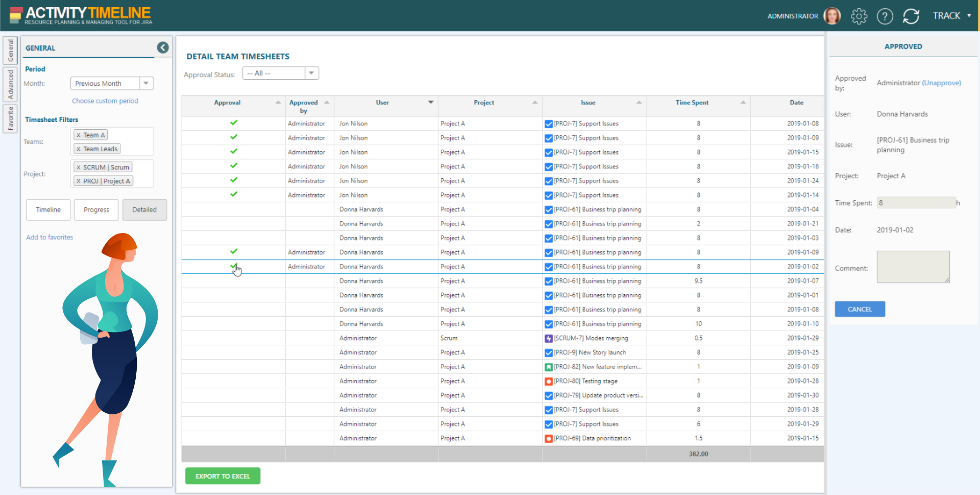
Task: Open the settings gear in header
Action: (859, 16)
